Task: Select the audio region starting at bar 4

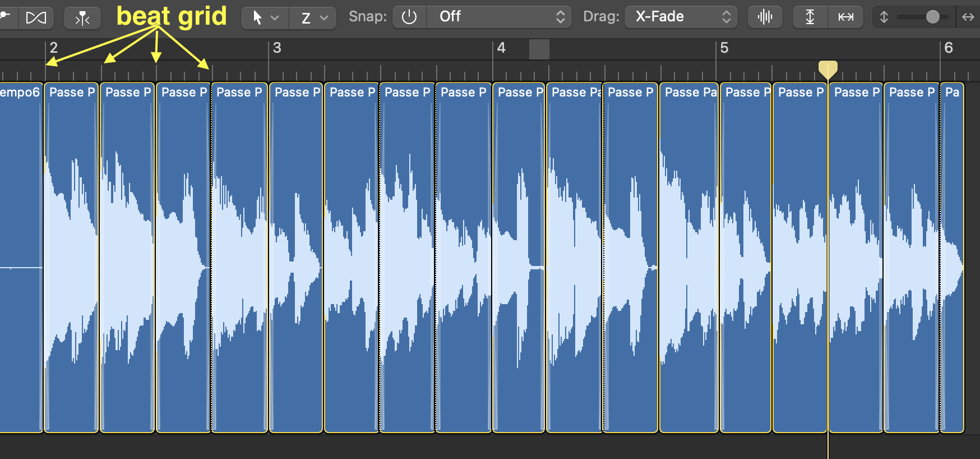Action: (x=519, y=258)
